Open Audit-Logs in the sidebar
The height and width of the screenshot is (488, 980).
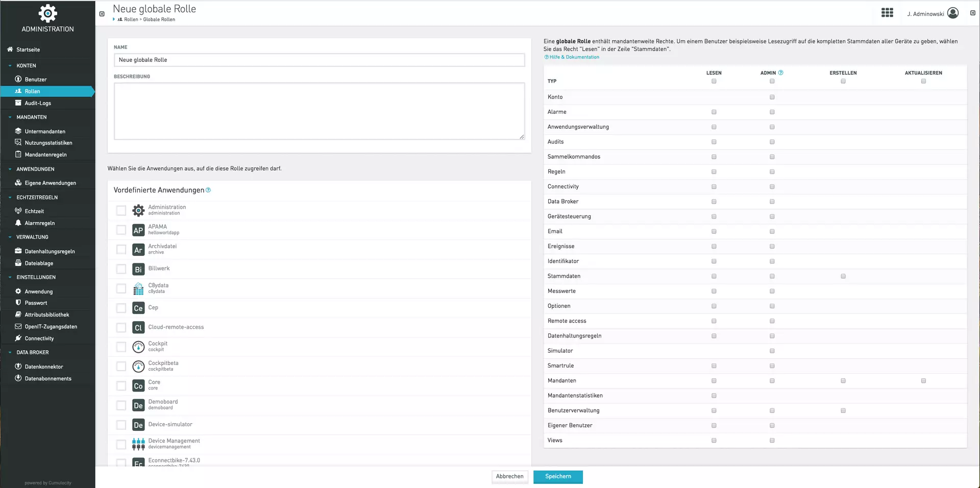click(x=38, y=103)
